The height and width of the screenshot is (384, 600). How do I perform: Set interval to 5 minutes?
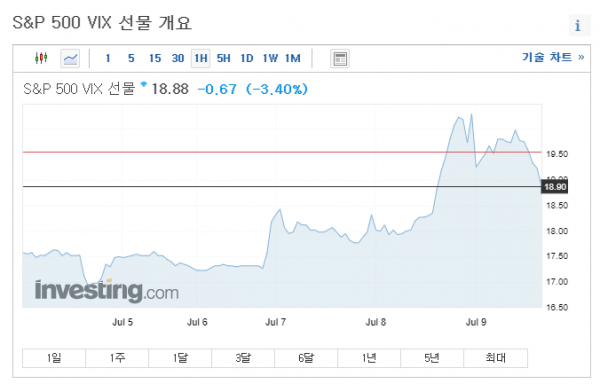[x=131, y=59]
